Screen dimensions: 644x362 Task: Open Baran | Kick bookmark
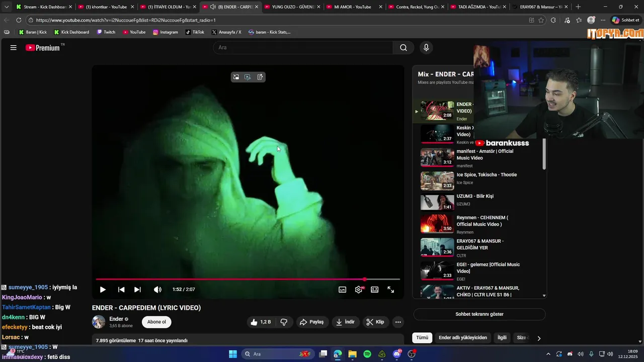[33, 32]
